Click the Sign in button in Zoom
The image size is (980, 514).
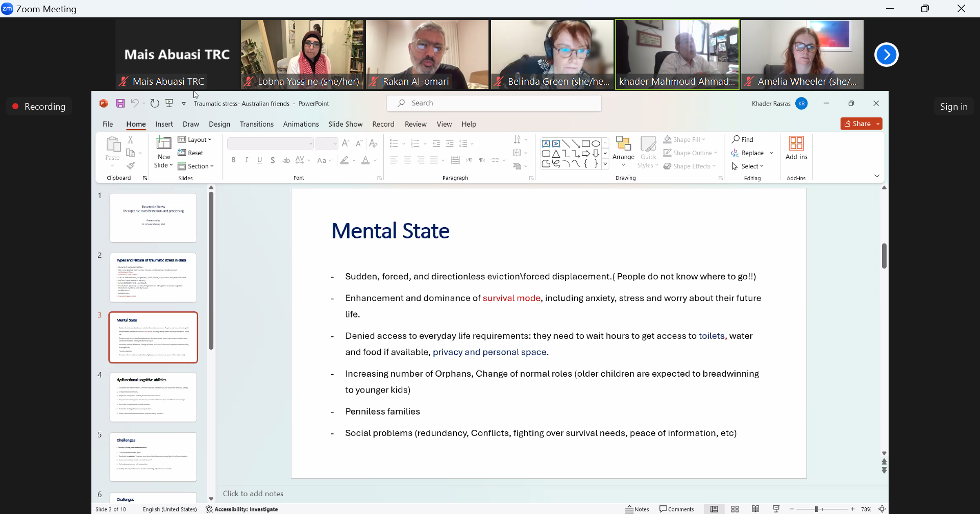pyautogui.click(x=953, y=106)
